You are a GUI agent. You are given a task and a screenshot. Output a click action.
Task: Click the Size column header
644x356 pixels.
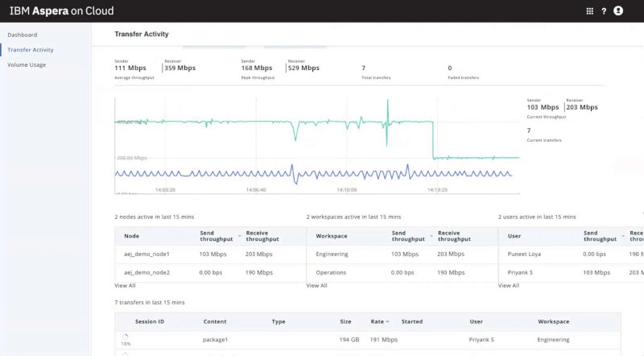pyautogui.click(x=345, y=321)
